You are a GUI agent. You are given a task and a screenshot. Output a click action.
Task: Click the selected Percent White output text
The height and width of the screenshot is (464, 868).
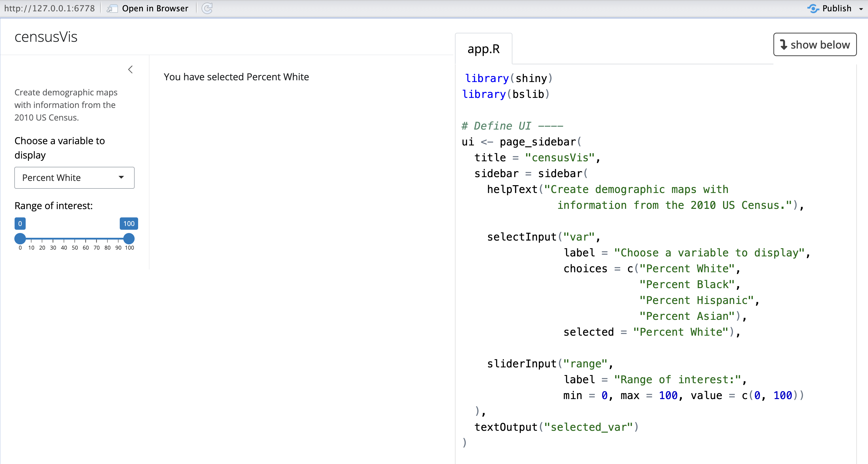click(x=236, y=77)
